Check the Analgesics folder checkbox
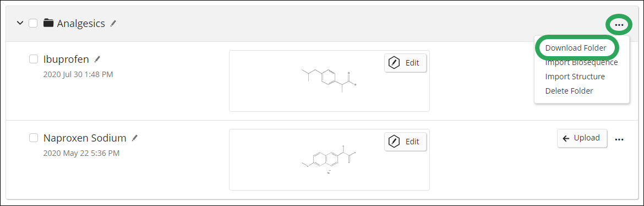The width and height of the screenshot is (644, 206). 33,23
